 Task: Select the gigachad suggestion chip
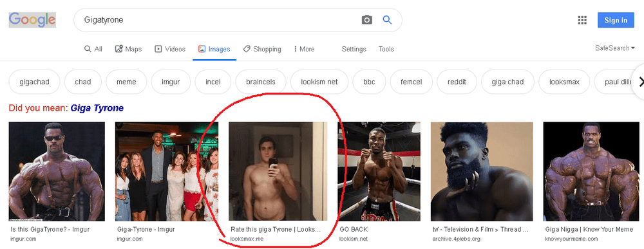click(x=35, y=82)
